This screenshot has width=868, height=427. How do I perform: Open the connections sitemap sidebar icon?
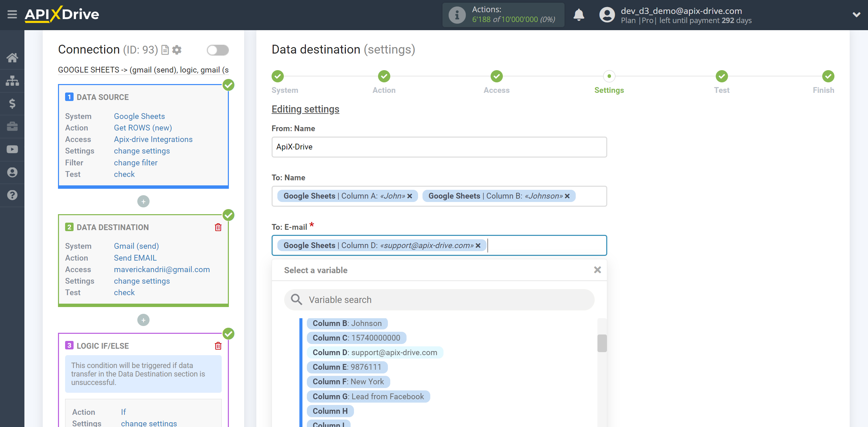(x=12, y=81)
